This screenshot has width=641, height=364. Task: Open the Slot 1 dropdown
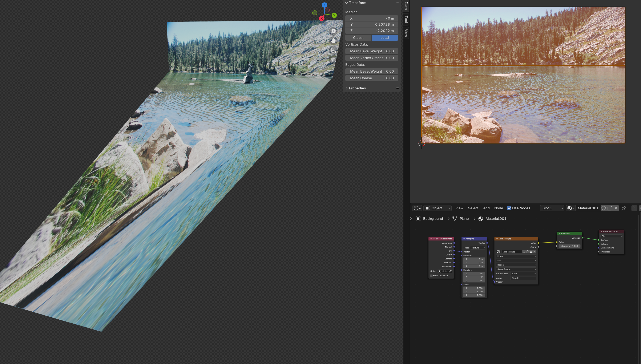tap(552, 208)
